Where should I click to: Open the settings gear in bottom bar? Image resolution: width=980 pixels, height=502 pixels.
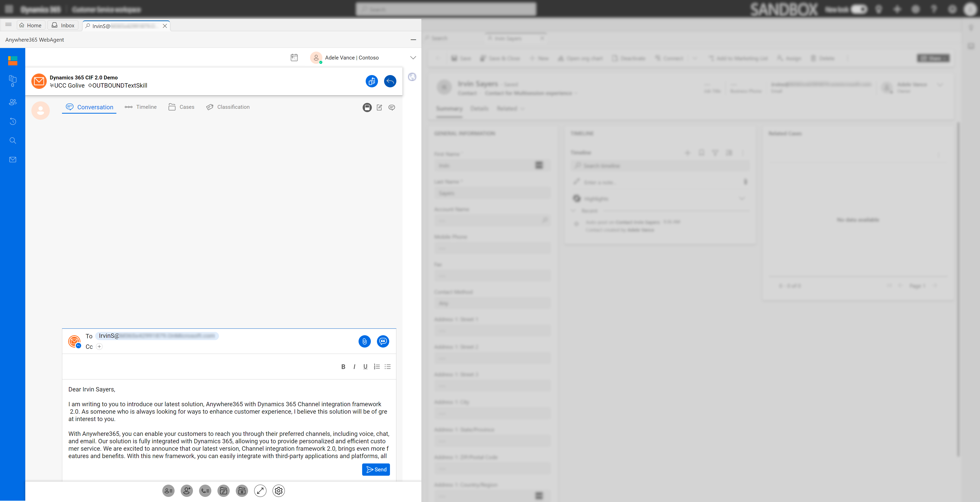pos(278,491)
